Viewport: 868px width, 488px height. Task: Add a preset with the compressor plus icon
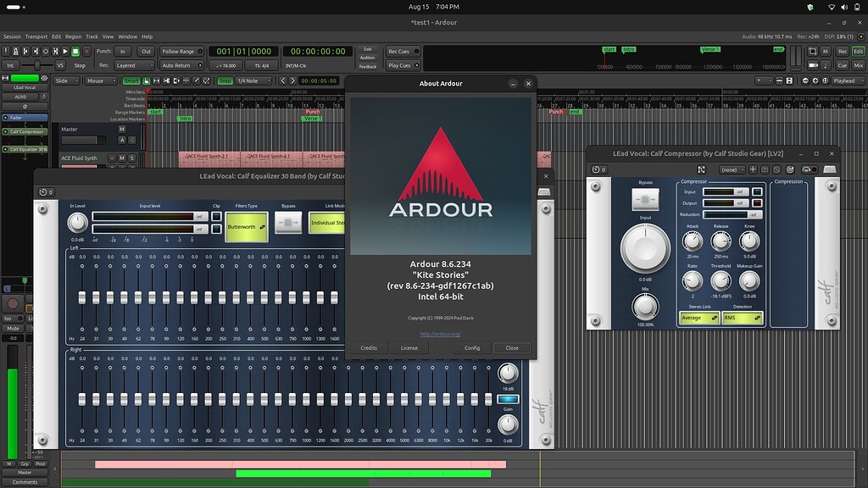pyautogui.click(x=754, y=169)
